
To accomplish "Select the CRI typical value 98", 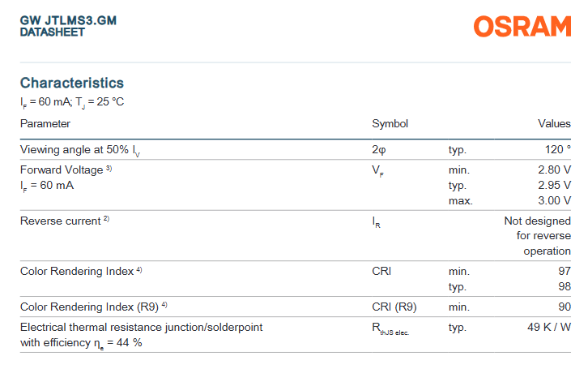I will point(565,286).
